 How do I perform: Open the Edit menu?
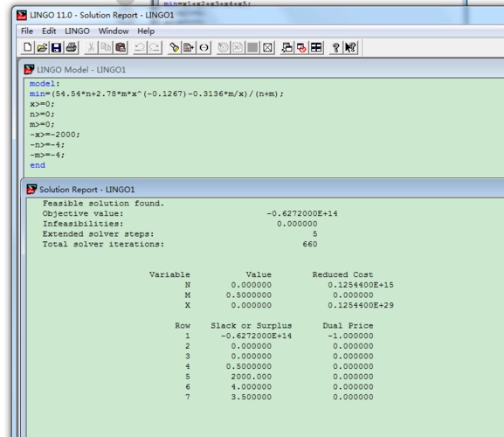49,31
